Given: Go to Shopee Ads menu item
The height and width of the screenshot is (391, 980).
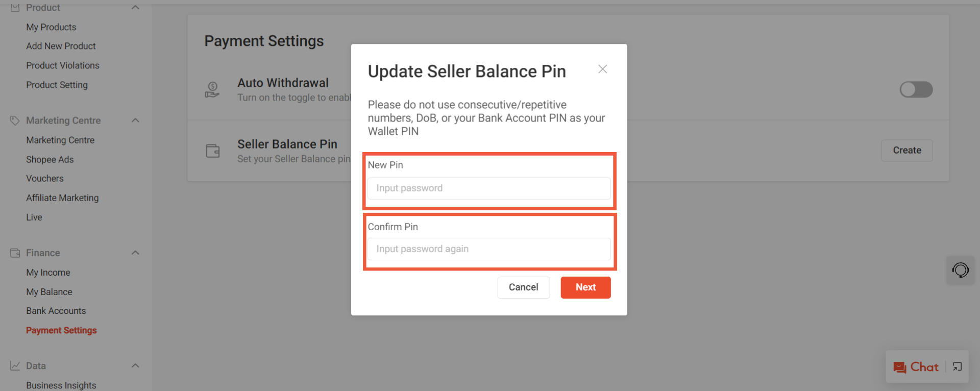Looking at the screenshot, I should tap(50, 159).
